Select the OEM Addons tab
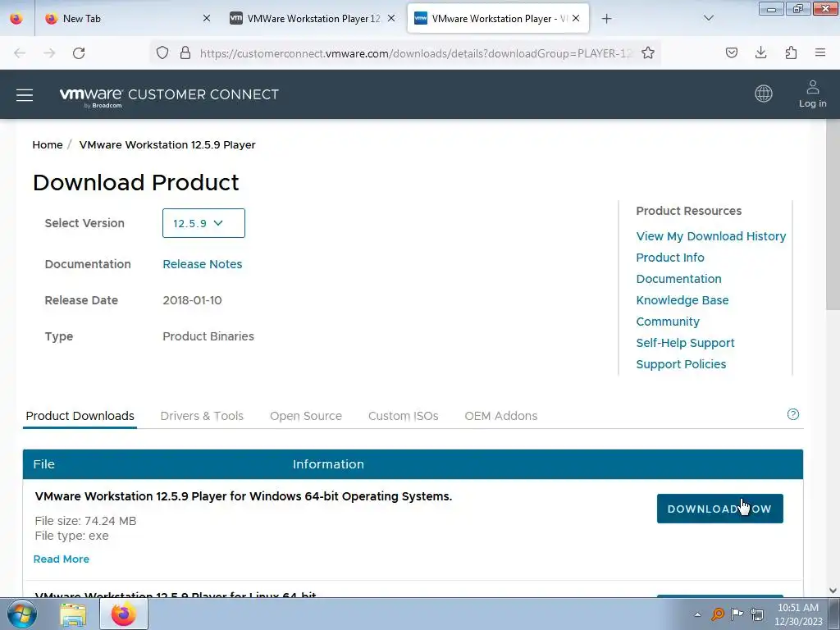The height and width of the screenshot is (630, 840). pos(501,416)
